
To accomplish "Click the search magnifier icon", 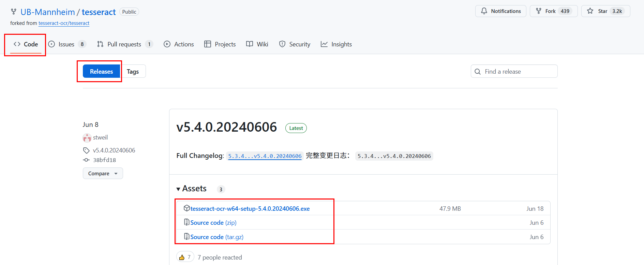I will point(478,72).
